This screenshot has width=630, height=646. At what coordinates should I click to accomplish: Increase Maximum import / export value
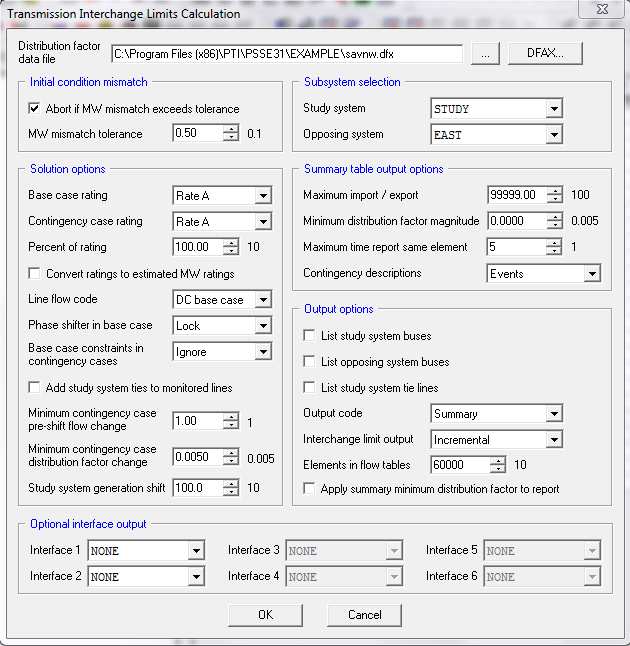555,190
